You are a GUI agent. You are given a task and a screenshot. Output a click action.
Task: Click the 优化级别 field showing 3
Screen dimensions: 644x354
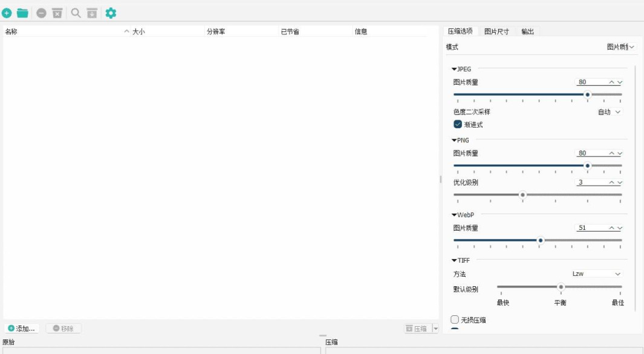pyautogui.click(x=591, y=183)
